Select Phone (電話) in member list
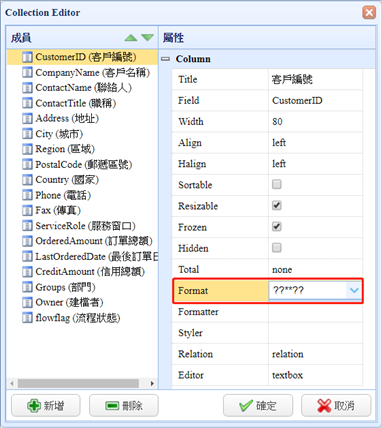Image resolution: width=382 pixels, height=428 pixels. point(63,195)
